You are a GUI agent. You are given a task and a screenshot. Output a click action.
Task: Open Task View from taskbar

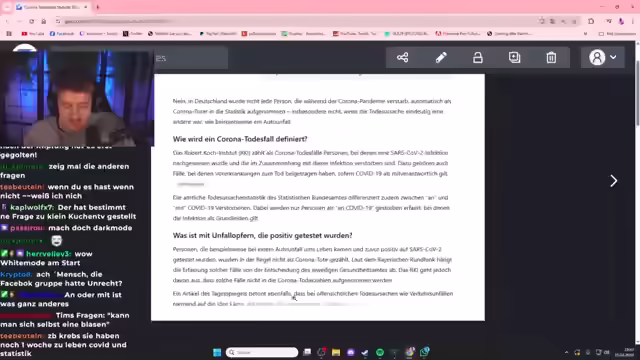(307, 352)
